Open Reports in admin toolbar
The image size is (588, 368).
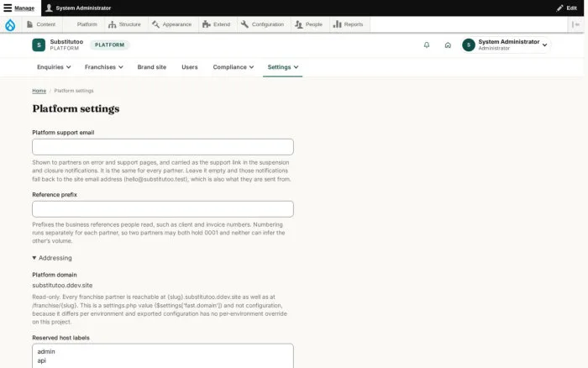click(x=349, y=24)
